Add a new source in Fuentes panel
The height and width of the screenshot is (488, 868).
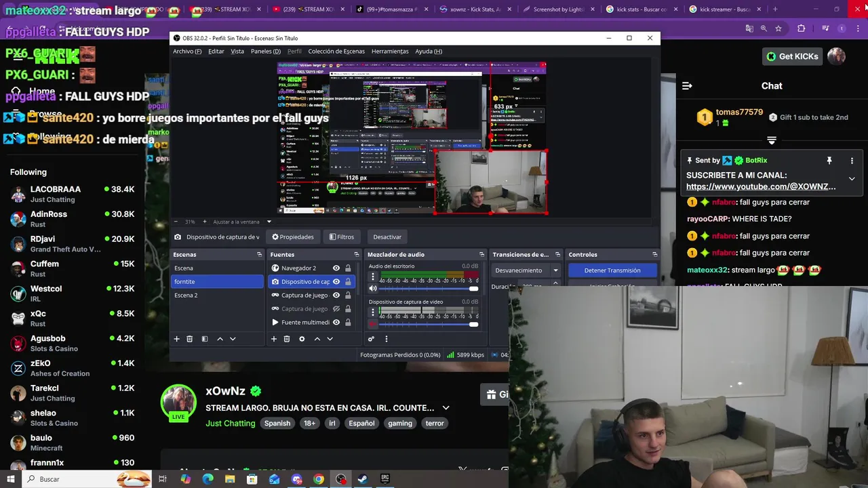point(274,339)
